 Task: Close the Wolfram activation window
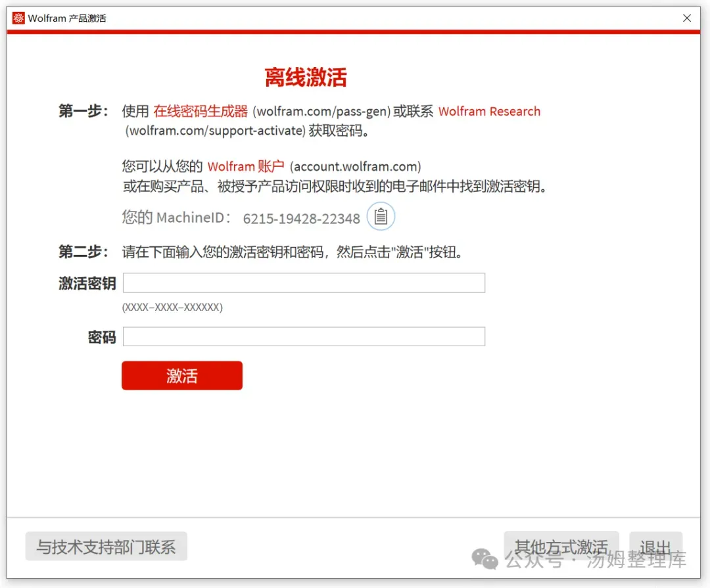click(686, 18)
